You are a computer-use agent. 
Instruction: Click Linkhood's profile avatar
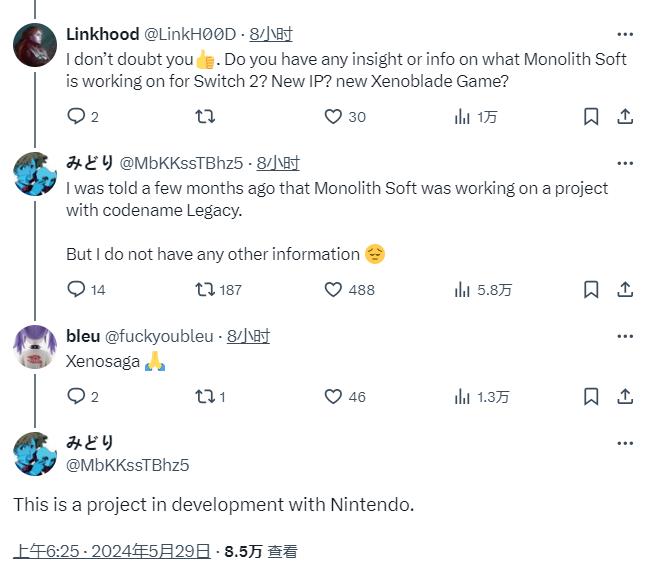point(34,43)
